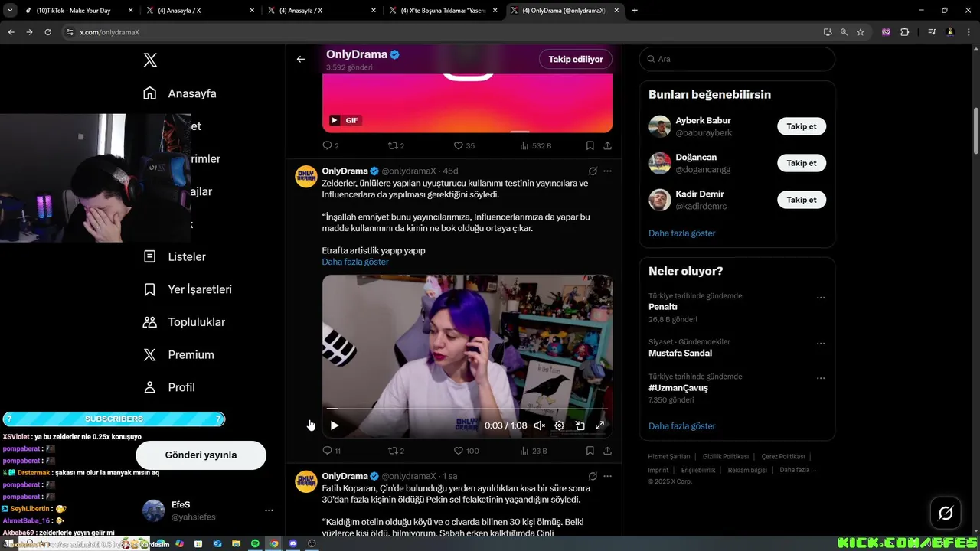Bookmark page with star icon
The width and height of the screenshot is (980, 551).
(x=861, y=32)
